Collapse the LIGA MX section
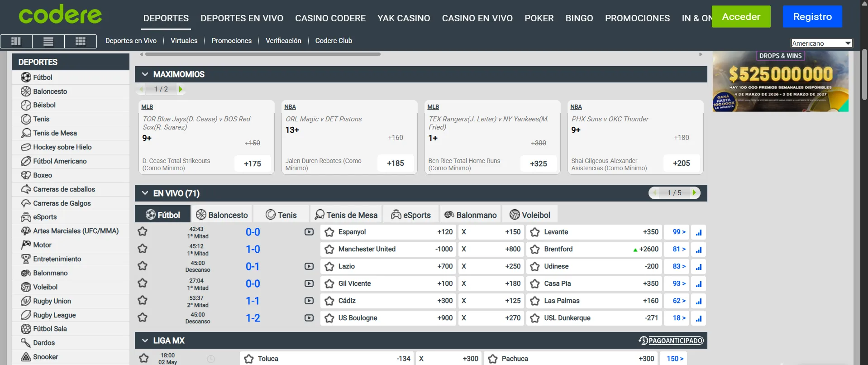 pos(145,341)
